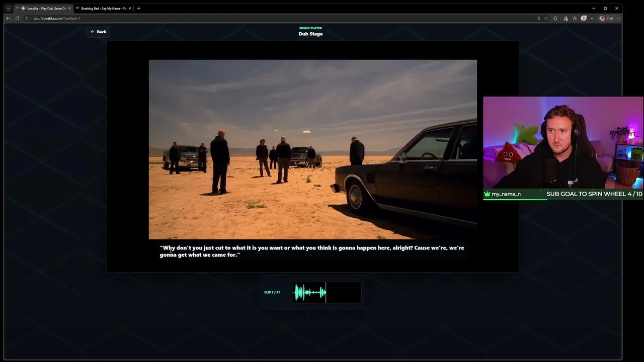Open a new browser tab
The height and width of the screenshot is (362, 644).
click(139, 8)
